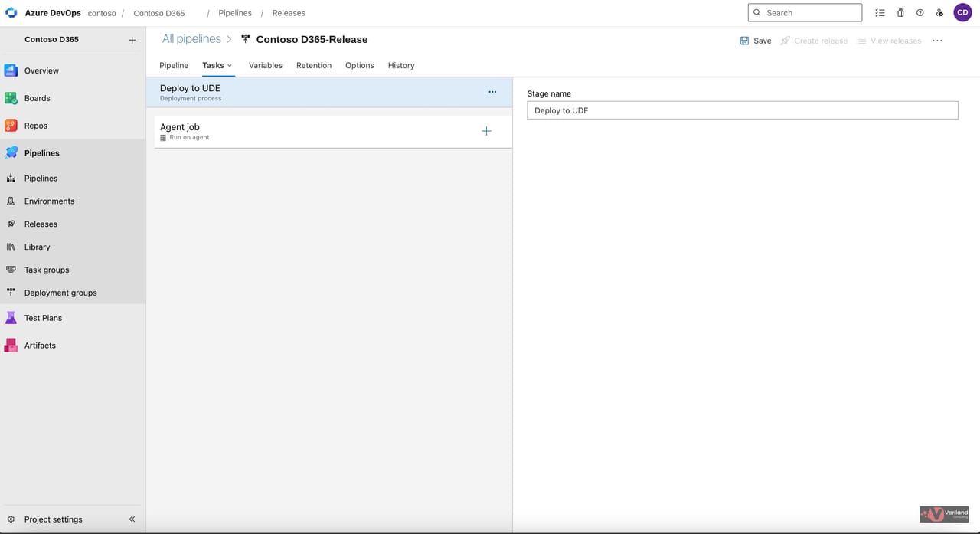Open the Overview hub icon

coord(11,70)
